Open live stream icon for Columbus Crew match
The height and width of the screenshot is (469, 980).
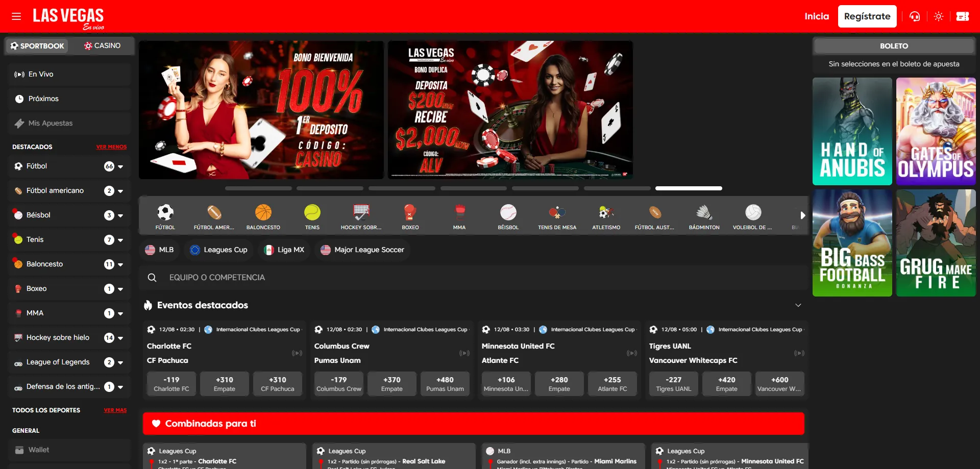(464, 353)
